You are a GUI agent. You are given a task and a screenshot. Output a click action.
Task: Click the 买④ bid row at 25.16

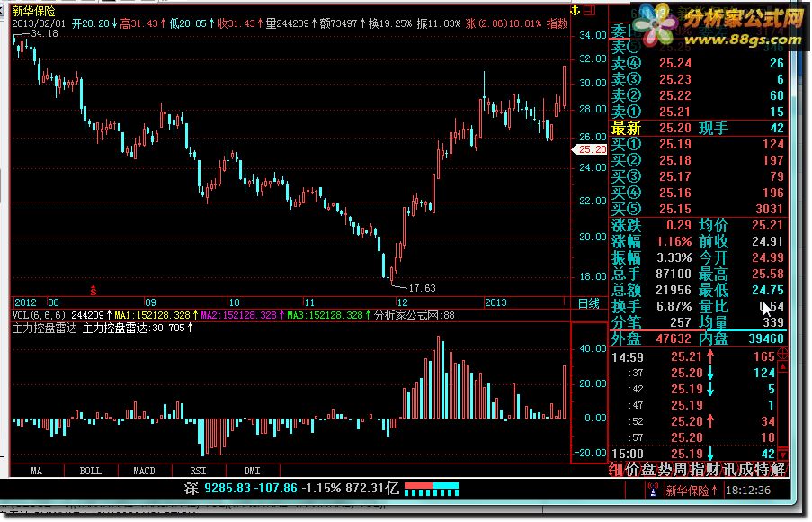(x=698, y=193)
